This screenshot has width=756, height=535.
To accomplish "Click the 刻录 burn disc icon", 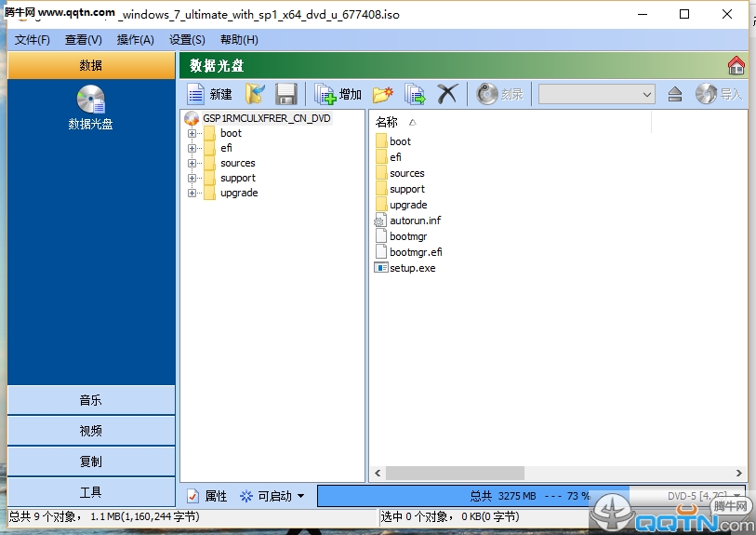I will [x=487, y=94].
